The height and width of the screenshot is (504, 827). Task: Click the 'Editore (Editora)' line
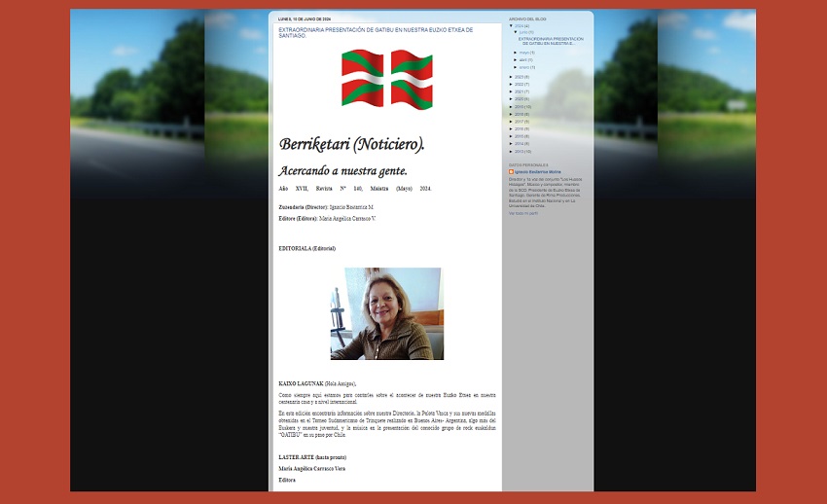[x=327, y=219]
